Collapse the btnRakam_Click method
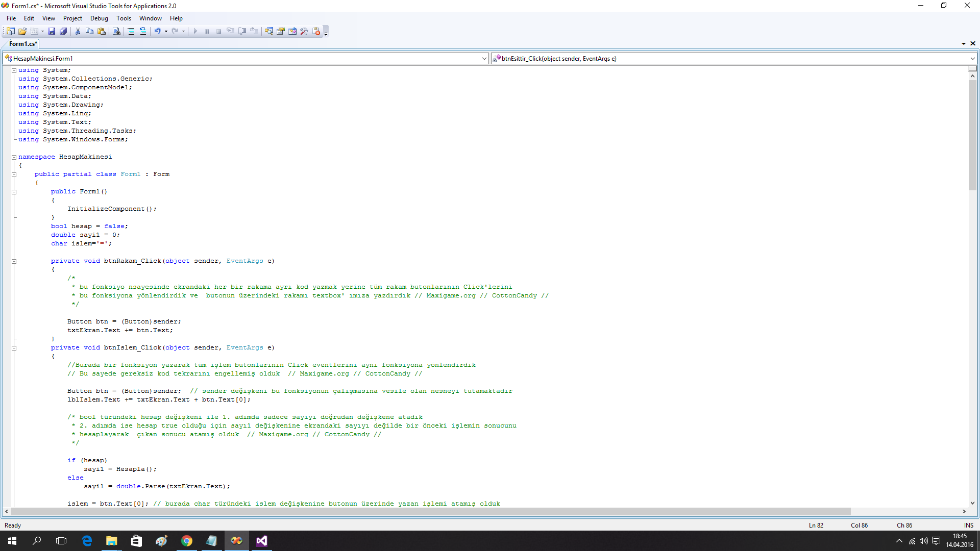 point(14,261)
